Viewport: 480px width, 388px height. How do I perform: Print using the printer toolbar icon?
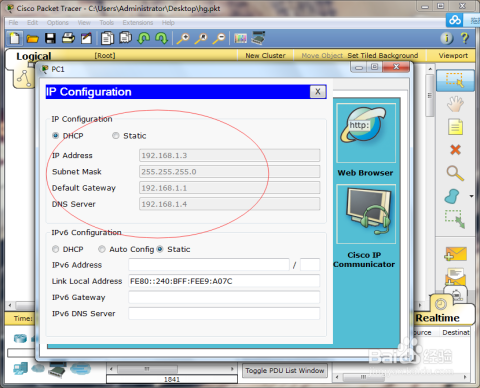pos(68,38)
